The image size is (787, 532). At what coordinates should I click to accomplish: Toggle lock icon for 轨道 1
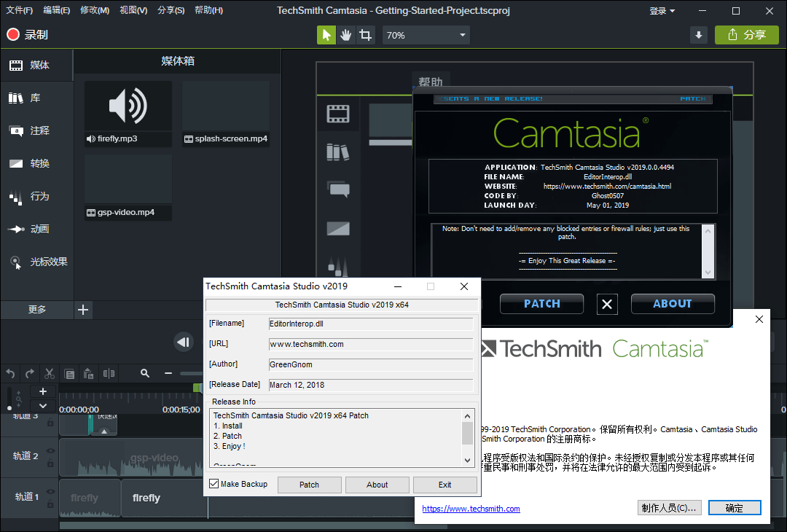click(x=51, y=504)
